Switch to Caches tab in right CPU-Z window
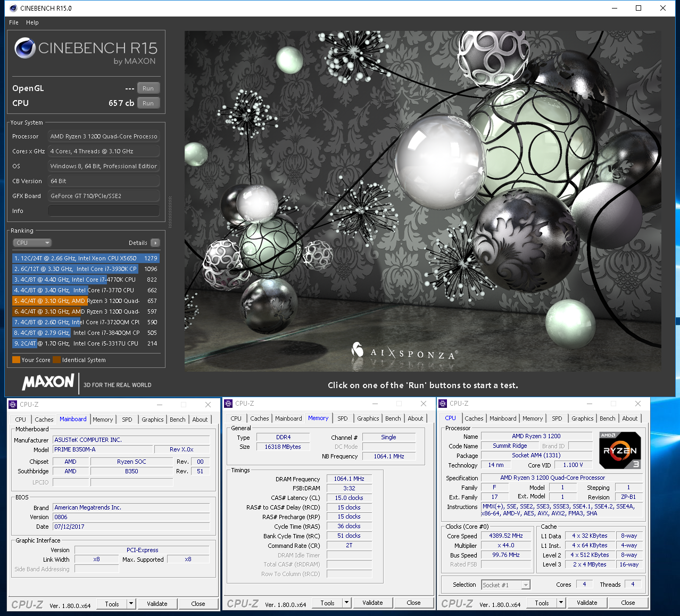The width and height of the screenshot is (680, 616). coord(474,418)
